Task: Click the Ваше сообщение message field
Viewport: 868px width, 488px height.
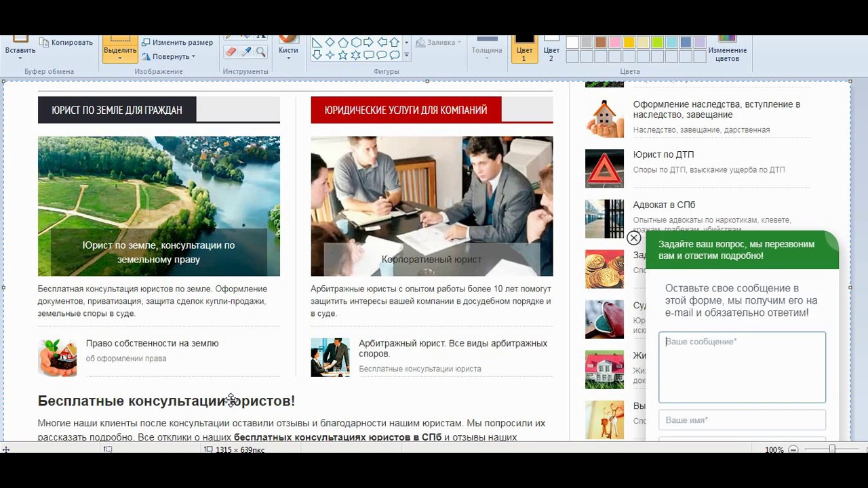Action: 742,367
